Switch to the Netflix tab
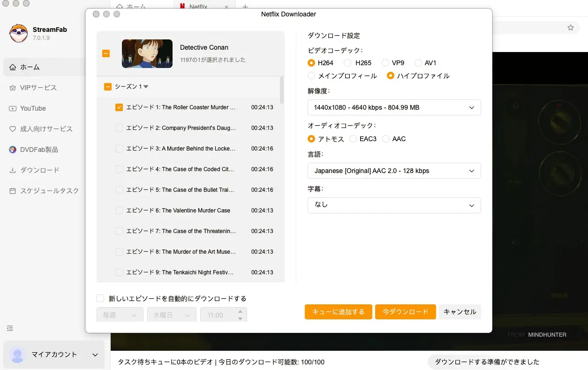 pos(204,7)
